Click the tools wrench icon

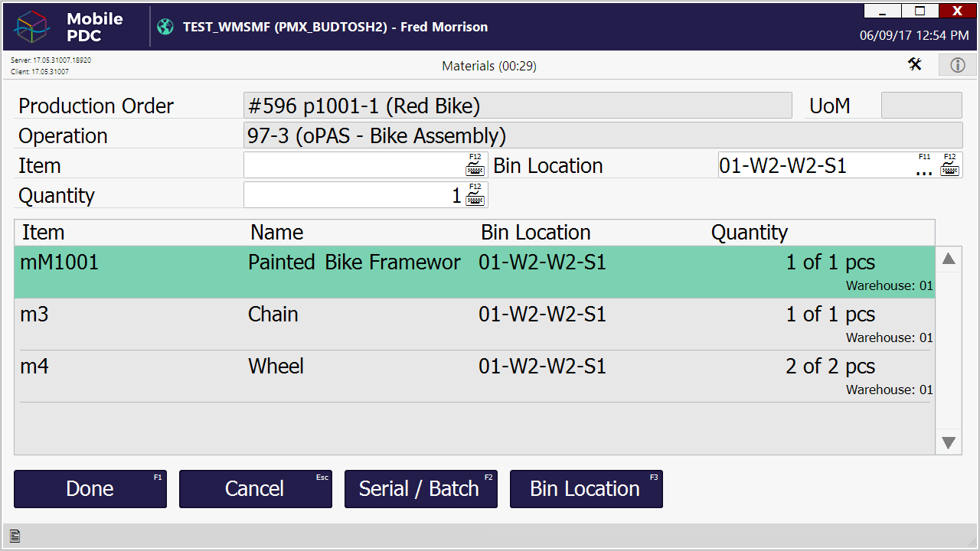click(x=915, y=64)
